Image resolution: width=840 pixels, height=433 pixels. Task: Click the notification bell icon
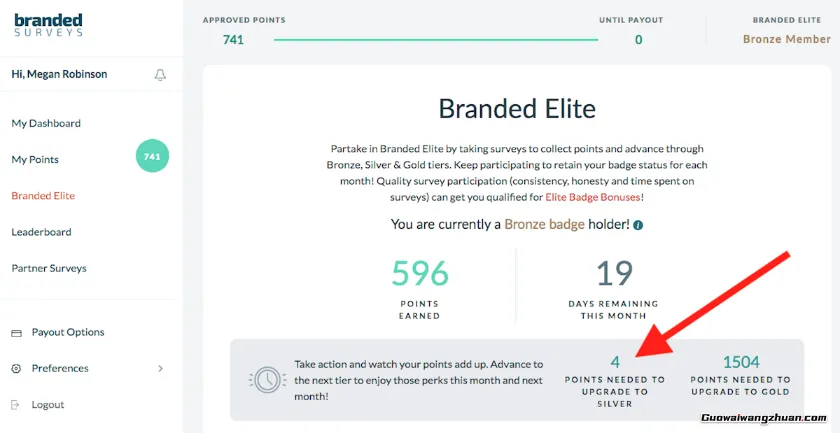tap(160, 75)
